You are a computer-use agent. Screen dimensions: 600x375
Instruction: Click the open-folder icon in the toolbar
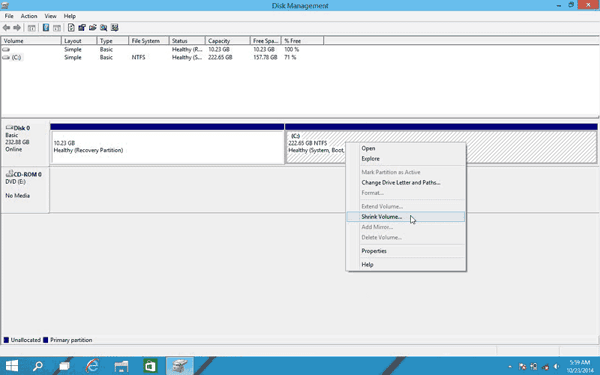(x=93, y=28)
